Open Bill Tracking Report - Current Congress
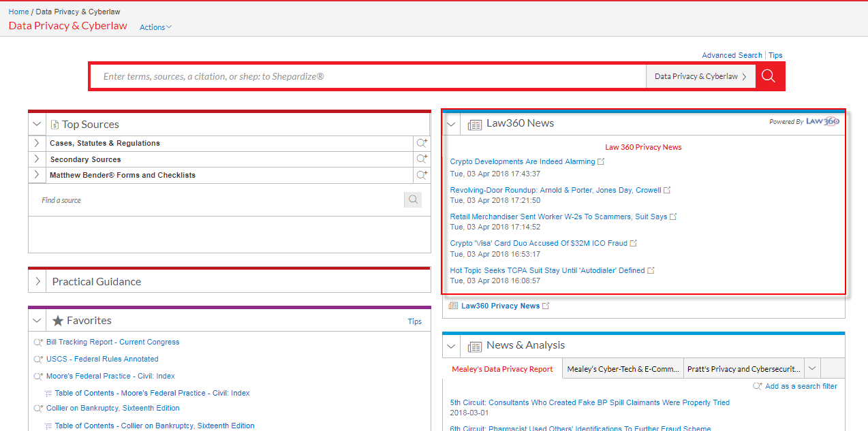Image resolution: width=868 pixels, height=431 pixels. (x=113, y=342)
